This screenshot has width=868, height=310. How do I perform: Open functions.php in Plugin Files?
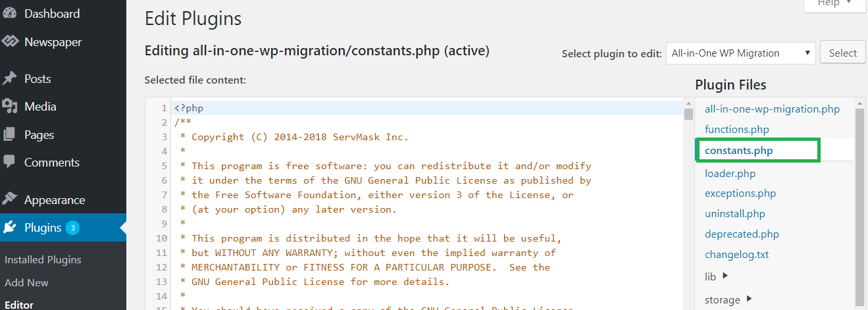click(x=736, y=130)
